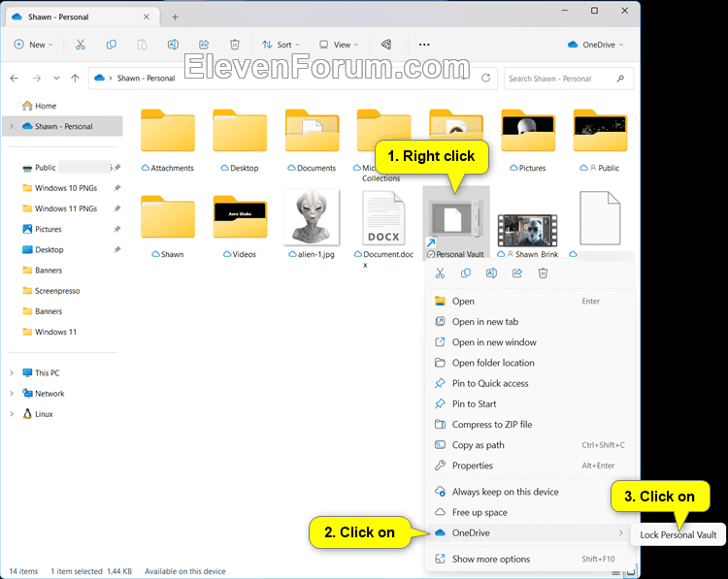Screen dimensions: 728x579
Task: Go up one level with the Up arrow
Action: pos(75,78)
